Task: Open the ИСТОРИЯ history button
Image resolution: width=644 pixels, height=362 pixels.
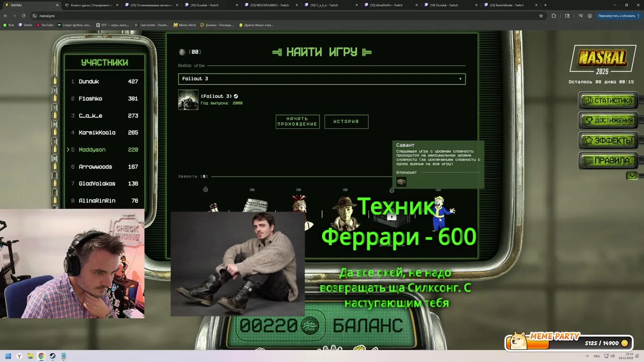Action: point(346,121)
